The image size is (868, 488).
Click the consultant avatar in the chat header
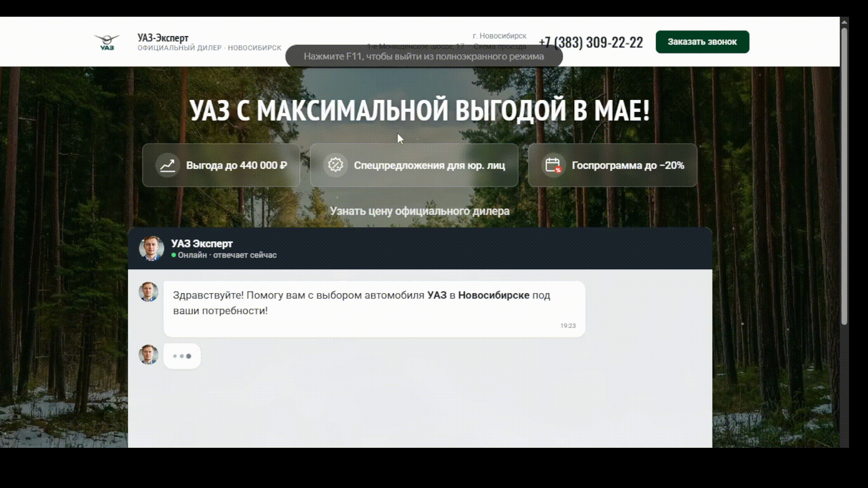tap(151, 248)
